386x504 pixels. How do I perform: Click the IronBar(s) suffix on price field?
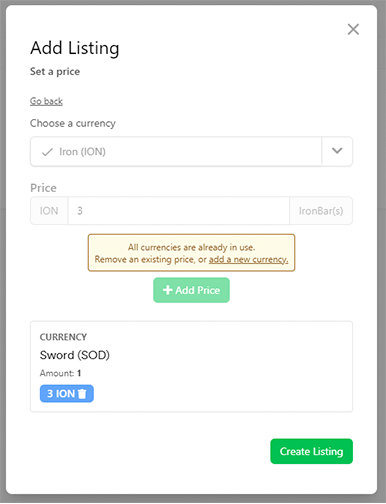coord(321,211)
